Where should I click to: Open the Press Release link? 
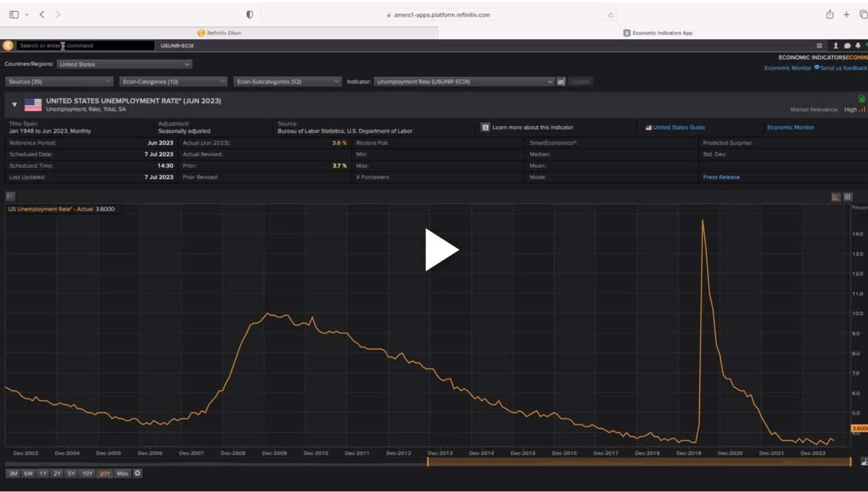[721, 177]
